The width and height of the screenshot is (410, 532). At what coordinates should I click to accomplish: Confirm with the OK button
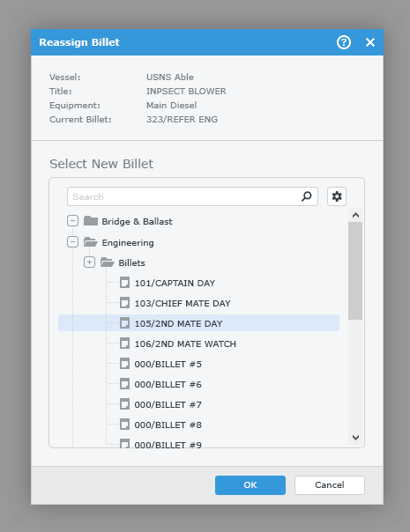tap(250, 485)
